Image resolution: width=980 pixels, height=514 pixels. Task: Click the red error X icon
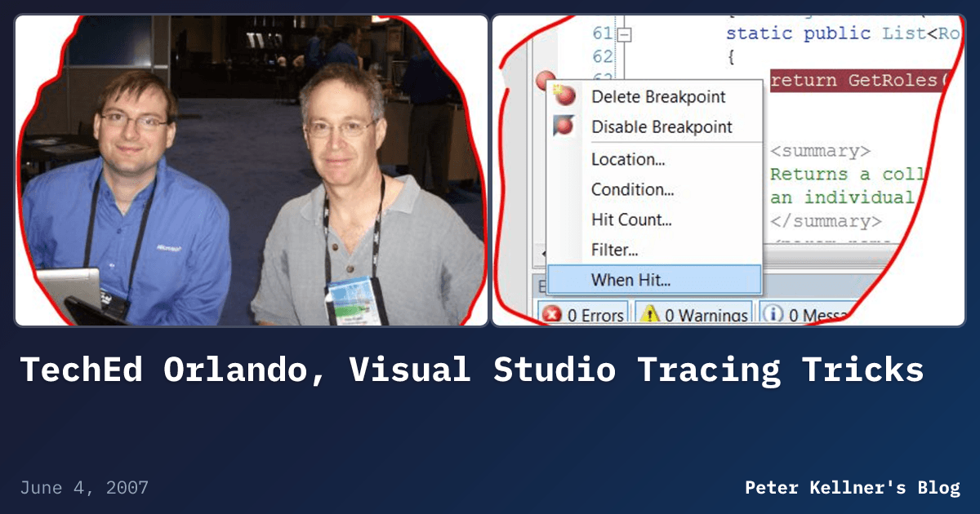[552, 314]
